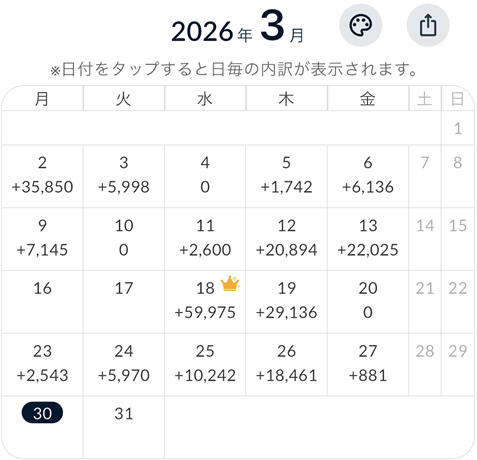Open March 12 showing +20,894

click(x=286, y=239)
